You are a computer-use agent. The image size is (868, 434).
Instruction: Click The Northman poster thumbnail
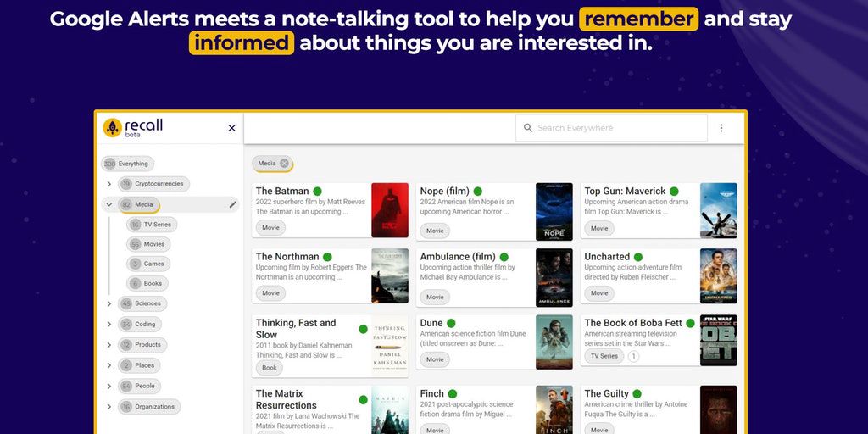coord(390,275)
